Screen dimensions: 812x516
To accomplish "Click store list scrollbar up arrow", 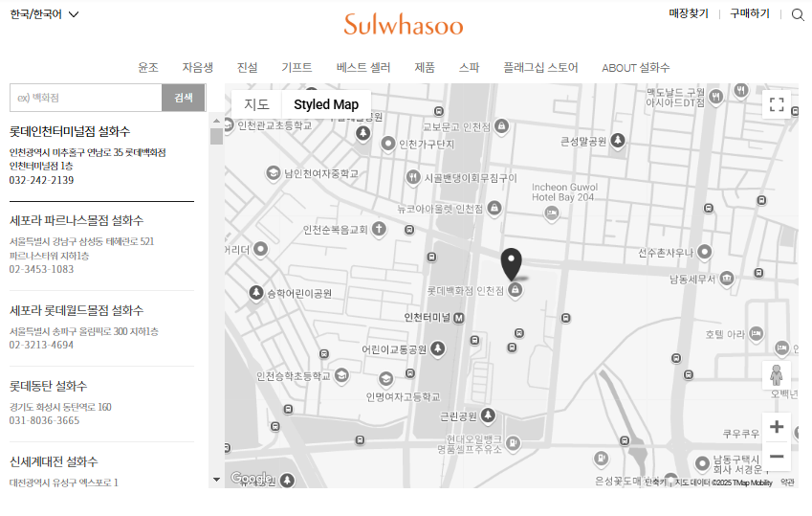I will (216, 121).
